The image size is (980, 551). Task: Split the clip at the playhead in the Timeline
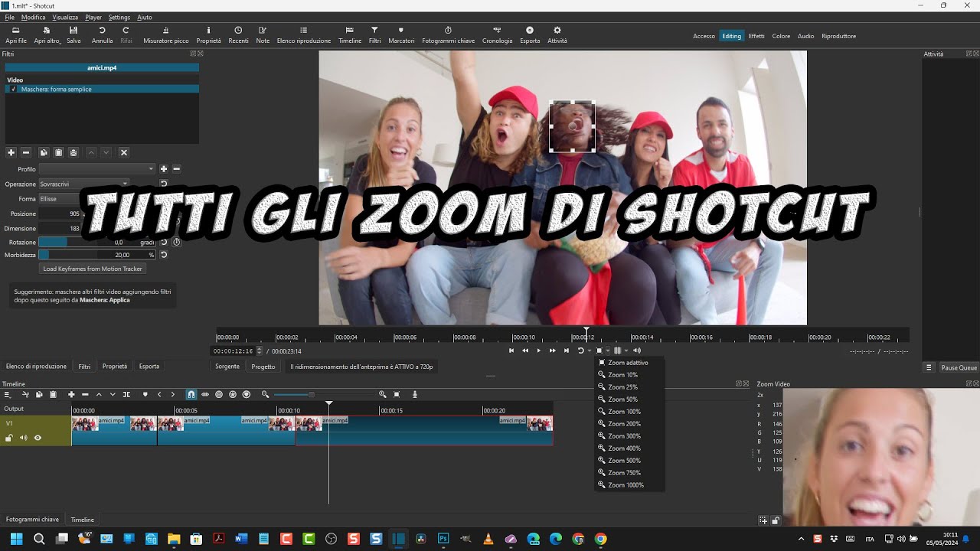(126, 394)
